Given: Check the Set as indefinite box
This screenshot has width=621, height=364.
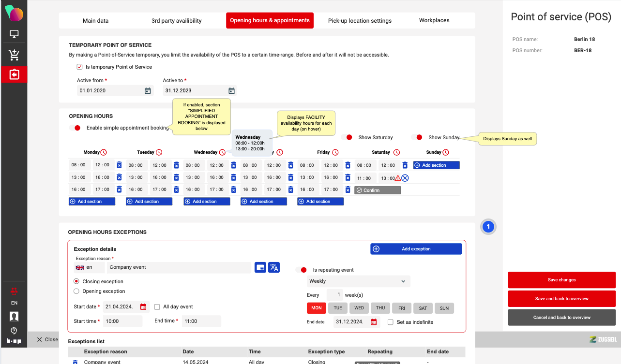Looking at the screenshot, I should pyautogui.click(x=391, y=322).
